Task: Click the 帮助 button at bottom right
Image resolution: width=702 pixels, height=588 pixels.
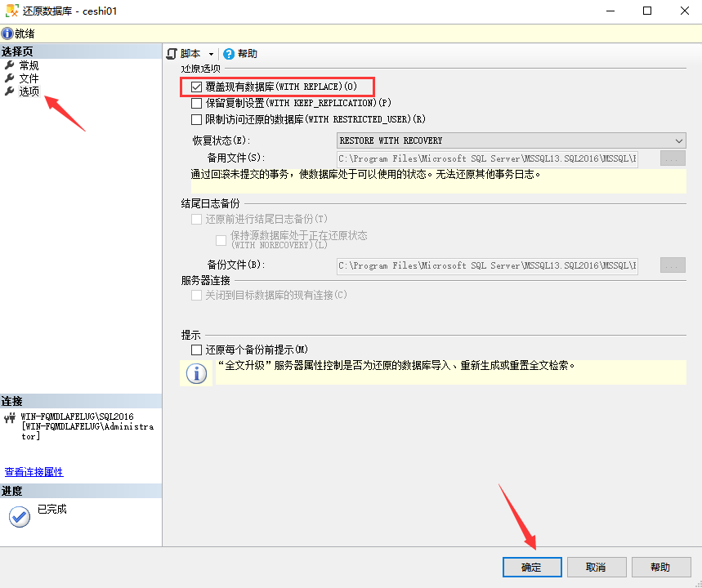Action: 660,567
